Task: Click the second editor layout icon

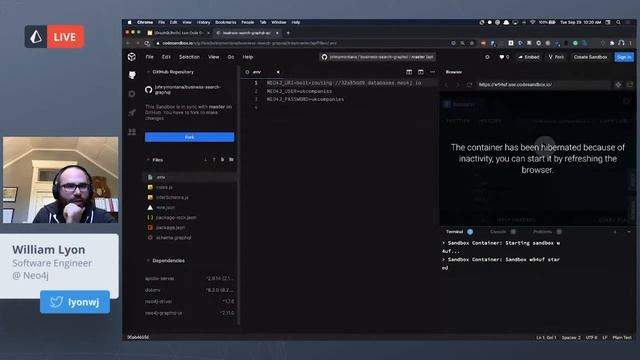Action: (x=420, y=72)
